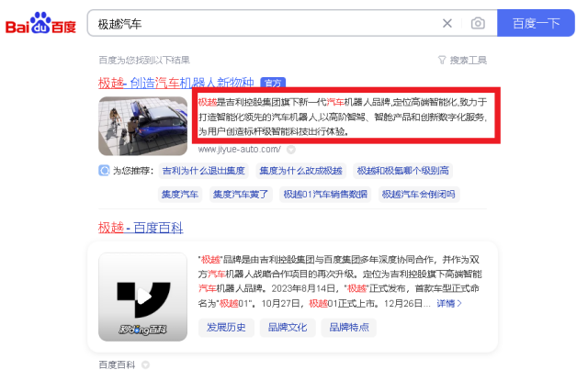
Task: Click the 百度一下 search button
Action: [x=536, y=23]
